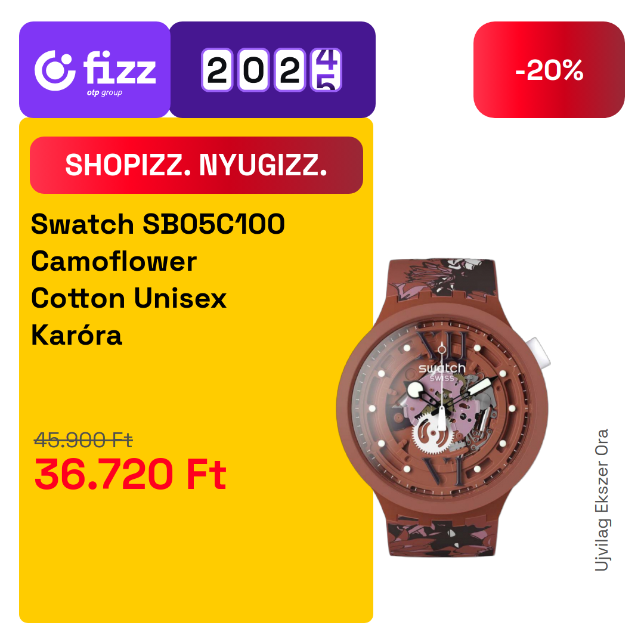Click the Karóra text line

[x=77, y=335]
